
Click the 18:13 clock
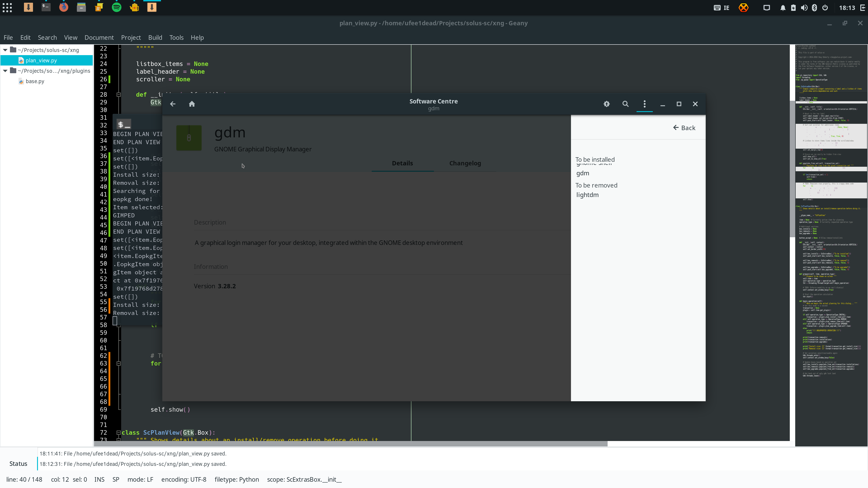tap(847, 8)
